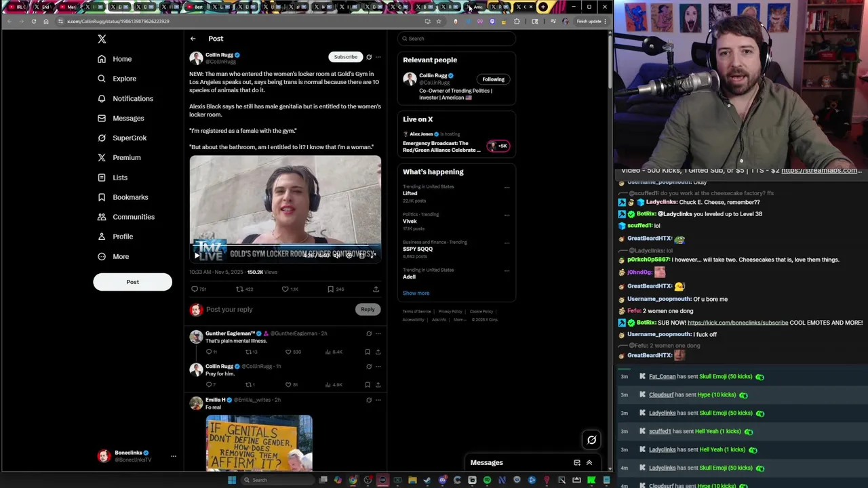Click Show more under What's happening

point(416,293)
